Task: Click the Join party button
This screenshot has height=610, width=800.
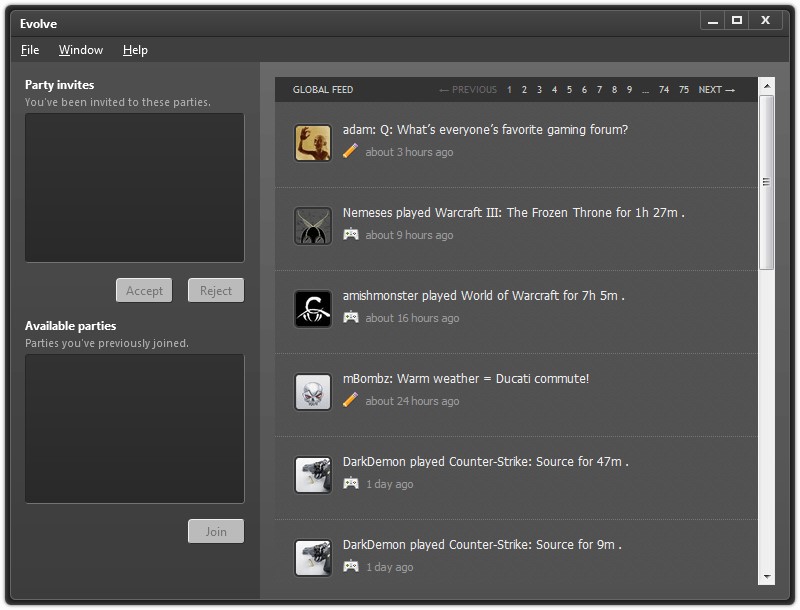Action: pyautogui.click(x=216, y=532)
